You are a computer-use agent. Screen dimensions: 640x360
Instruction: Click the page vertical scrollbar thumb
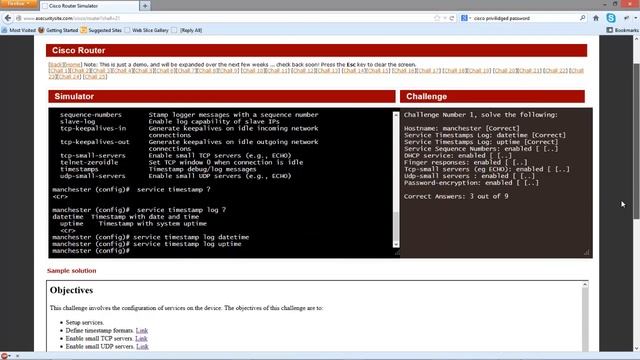click(636, 142)
